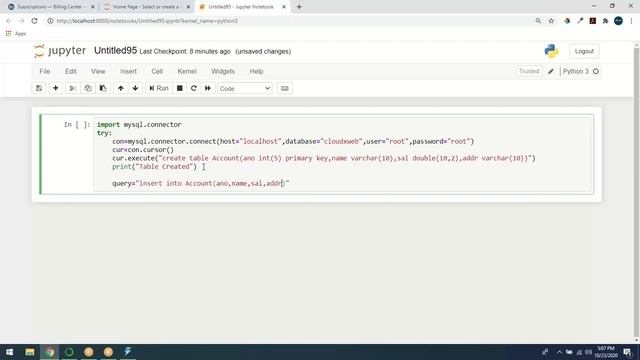Move selected cell up arrow
The image size is (640, 360).
coord(120,88)
